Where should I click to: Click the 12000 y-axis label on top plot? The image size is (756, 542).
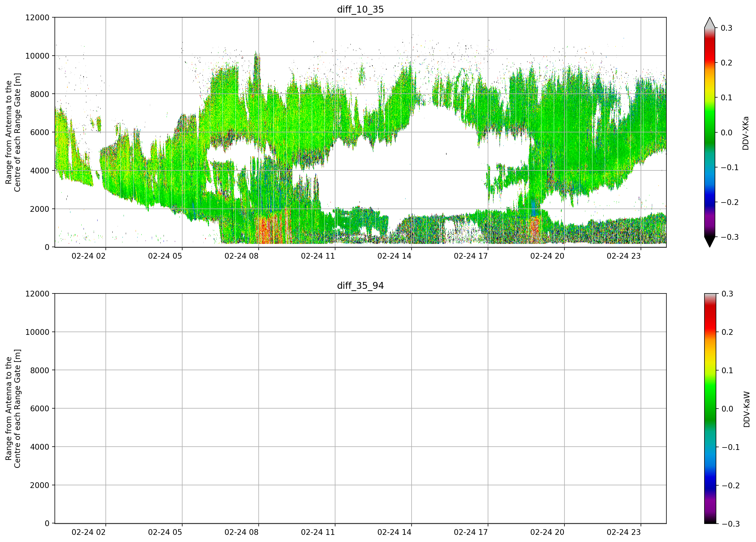[x=37, y=17]
